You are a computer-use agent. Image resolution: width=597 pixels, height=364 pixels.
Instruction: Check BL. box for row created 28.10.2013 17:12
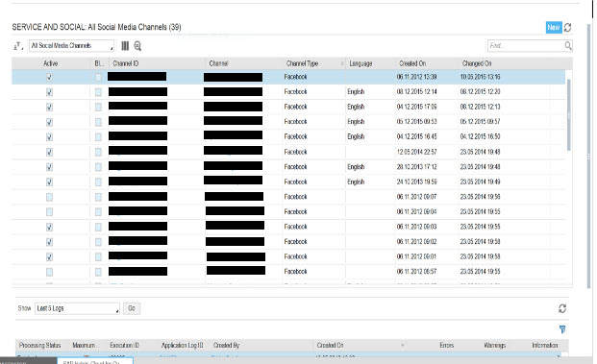(98, 167)
